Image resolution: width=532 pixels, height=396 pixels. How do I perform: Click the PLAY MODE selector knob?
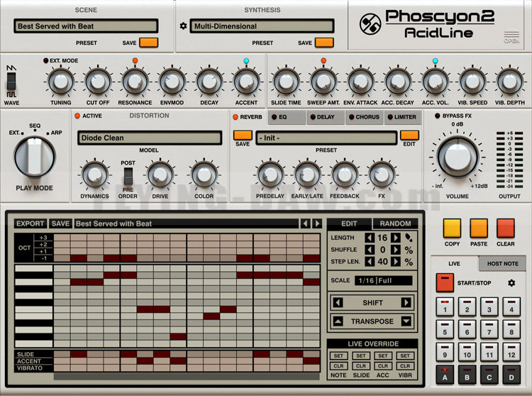34,157
